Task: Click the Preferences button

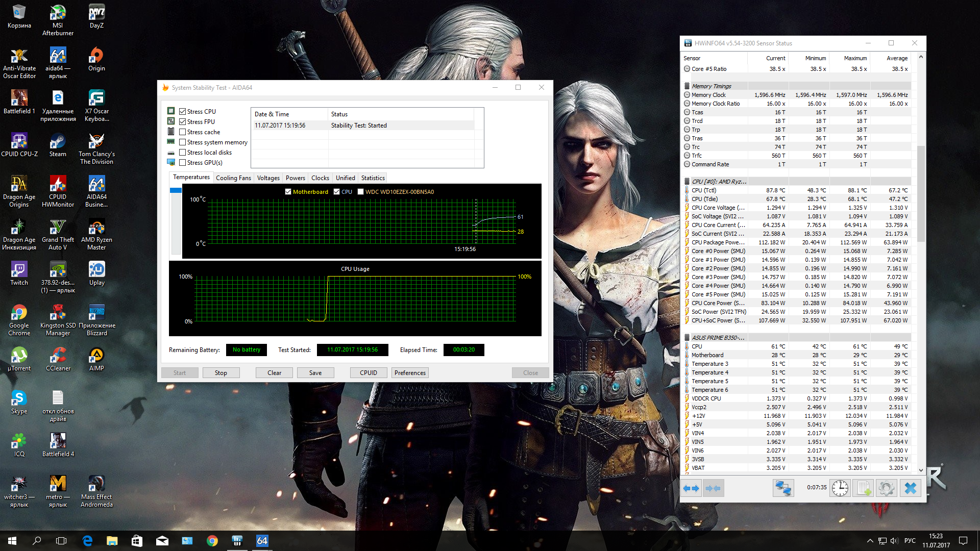Action: coord(410,373)
